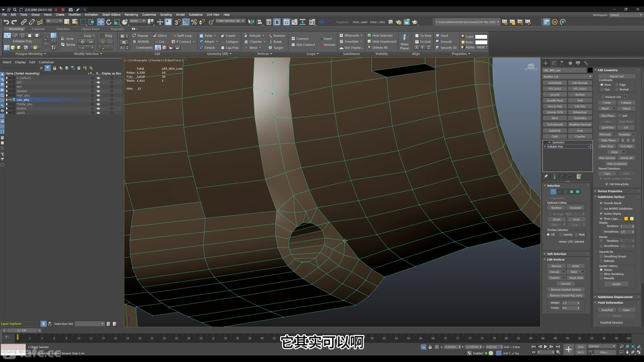Toggle Full Interactivity checkbox
Image resolution: width=644 pixels, height=362 pixels.
click(x=607, y=184)
